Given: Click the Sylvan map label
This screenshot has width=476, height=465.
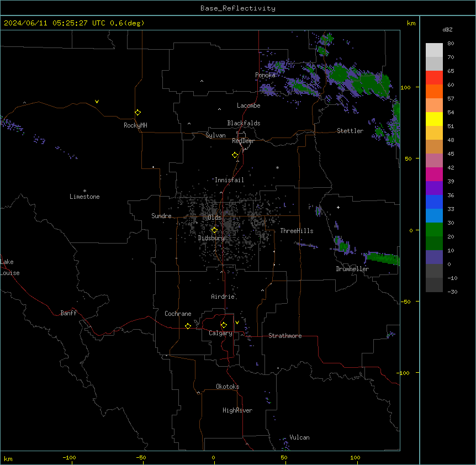Looking at the screenshot, I should pos(215,135).
